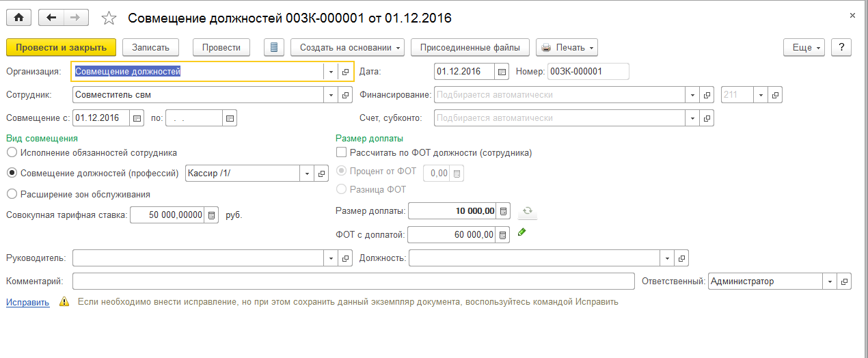The width and height of the screenshot is (868, 358).
Task: Expand the Сотрудник dropdown arrow
Action: pos(331,95)
